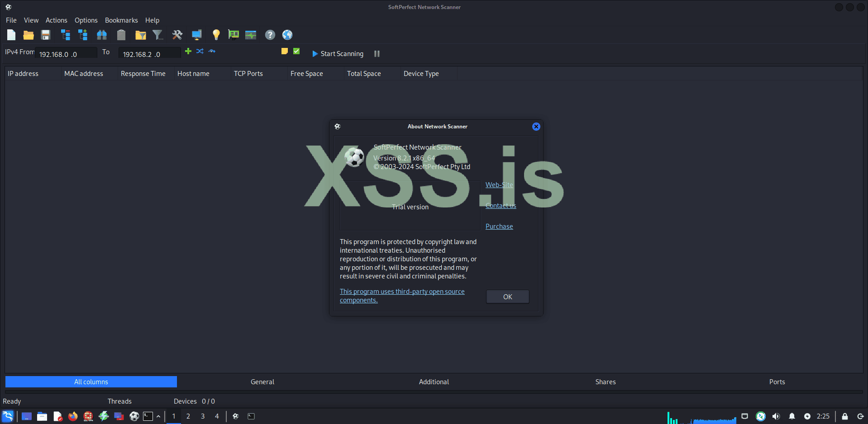This screenshot has width=868, height=424.
Task: Sort by the MAC address column header
Action: pyautogui.click(x=90, y=74)
